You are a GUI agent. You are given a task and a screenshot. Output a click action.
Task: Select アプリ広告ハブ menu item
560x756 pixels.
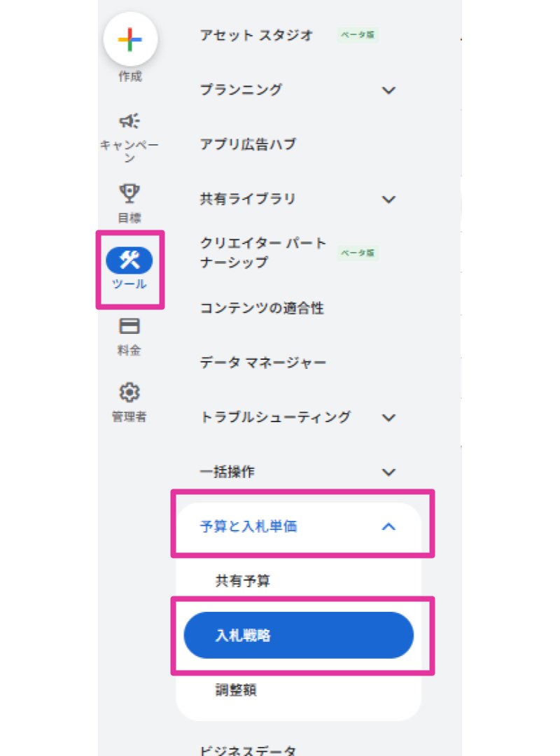[248, 145]
